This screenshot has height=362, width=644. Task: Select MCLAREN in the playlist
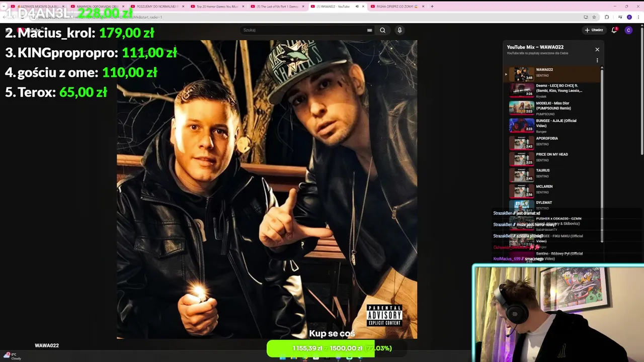552,191
